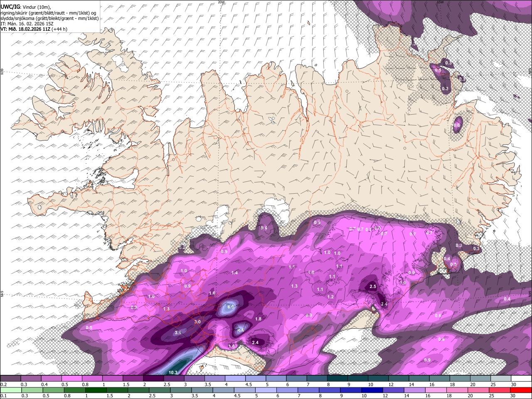Screen dimensions: 532x399
Task: Click the '15W' longitude label at top
Action: tap(440, 2)
